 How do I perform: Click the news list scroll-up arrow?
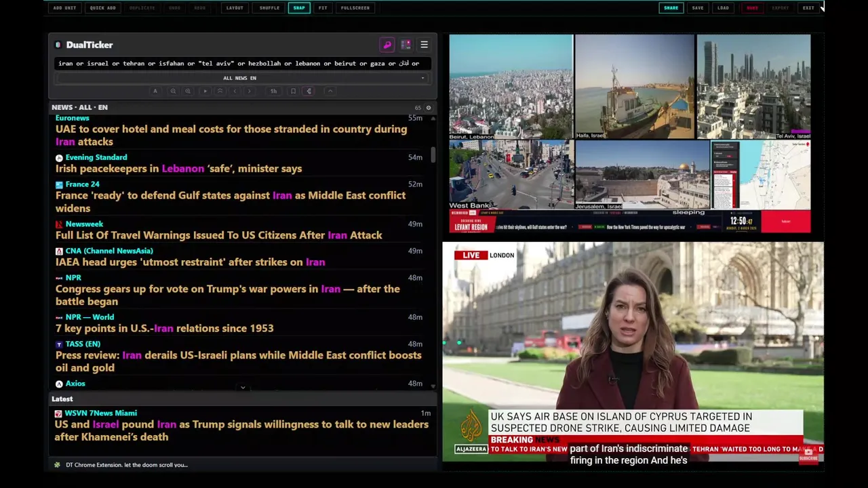(x=433, y=118)
